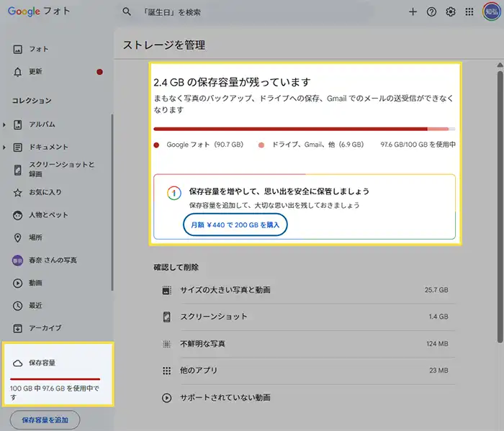Click the 23 MB size value
This screenshot has height=431, width=504.
coord(438,371)
